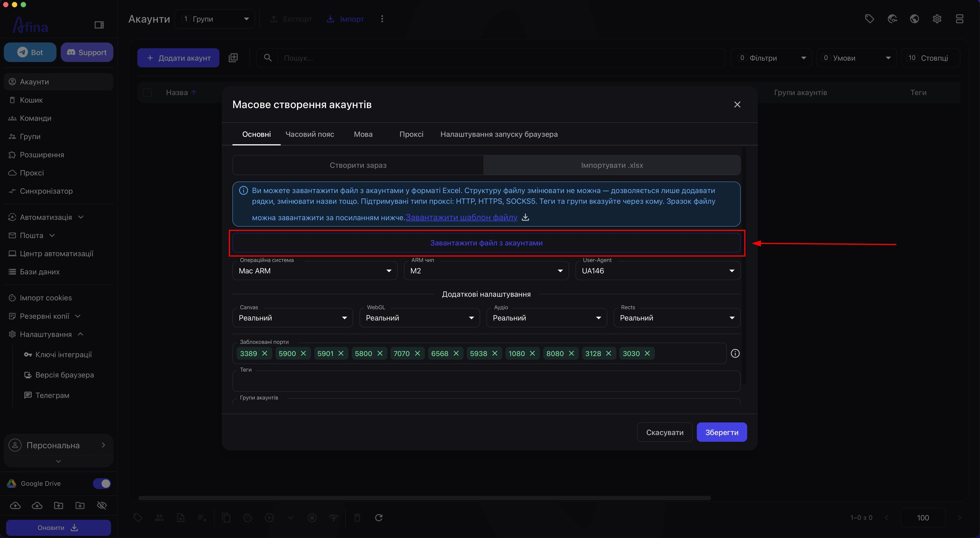Viewport: 980px width, 538px height.
Task: Click the stacked layout icon at top right
Action: coord(960,19)
